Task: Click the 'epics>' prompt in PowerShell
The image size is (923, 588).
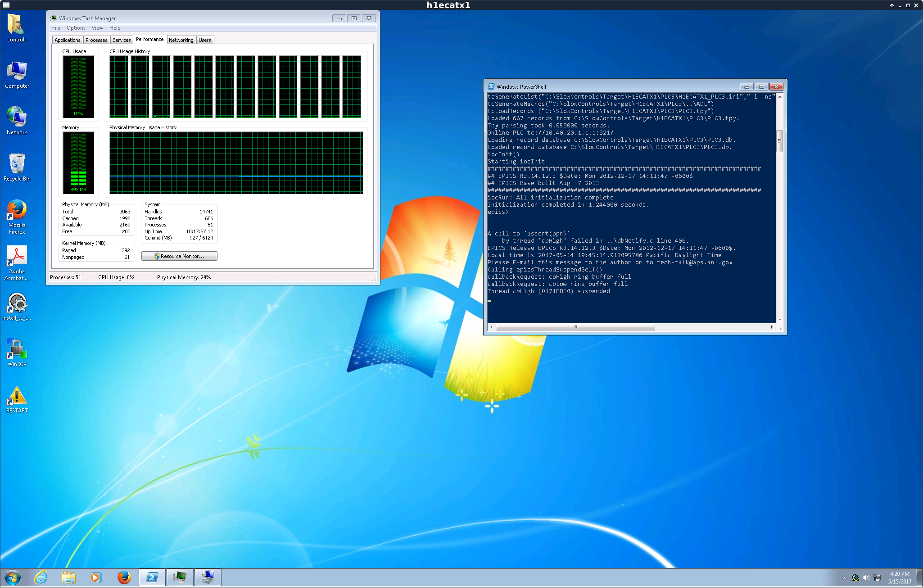Action: pyautogui.click(x=498, y=212)
